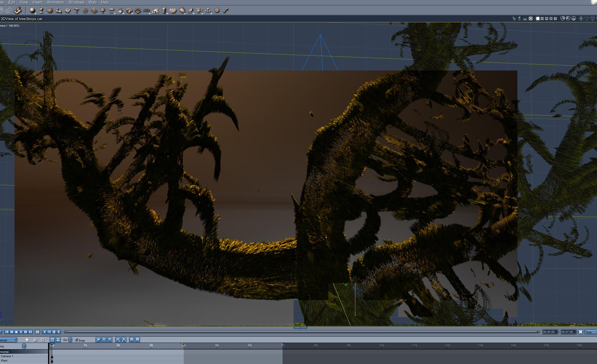Switch to four-view layout icon

pos(551,18)
